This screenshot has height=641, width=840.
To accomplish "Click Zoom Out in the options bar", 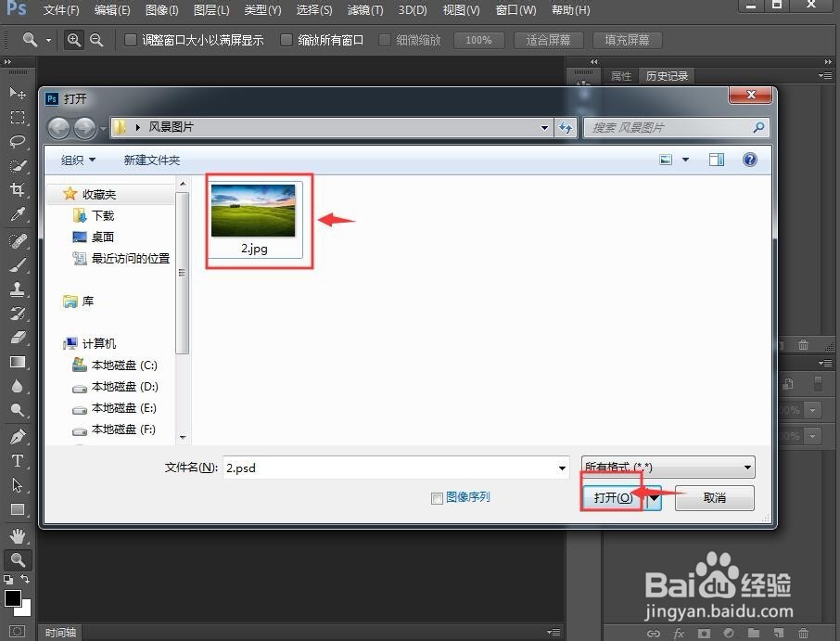I will (x=96, y=40).
